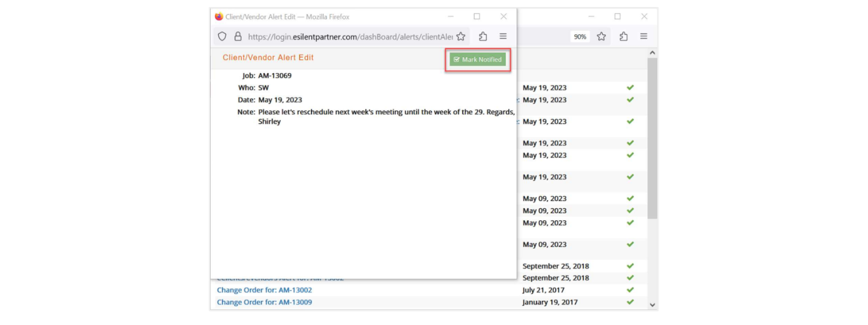Close the back Firefox window
The height and width of the screenshot is (325, 868).
644,17
